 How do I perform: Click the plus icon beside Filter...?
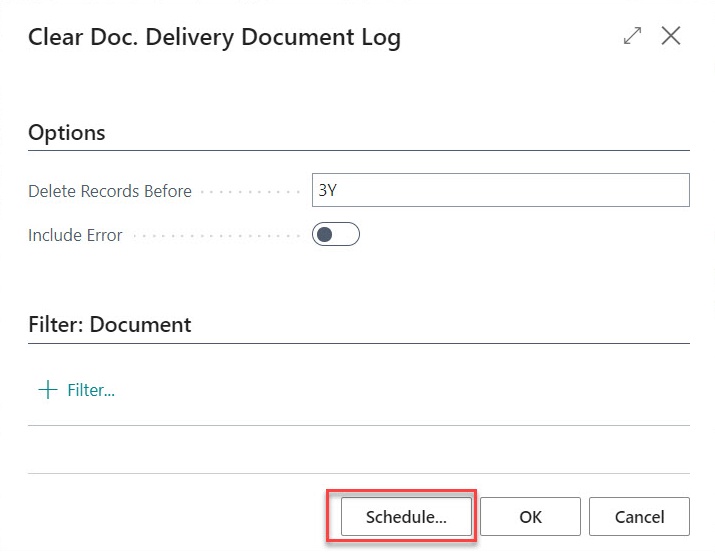pos(48,390)
